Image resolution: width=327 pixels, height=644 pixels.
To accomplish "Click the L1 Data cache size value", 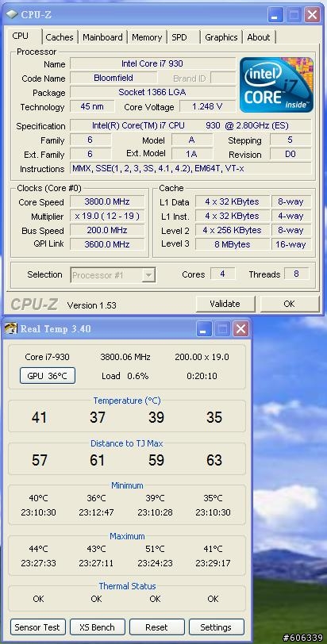I will point(232,201).
